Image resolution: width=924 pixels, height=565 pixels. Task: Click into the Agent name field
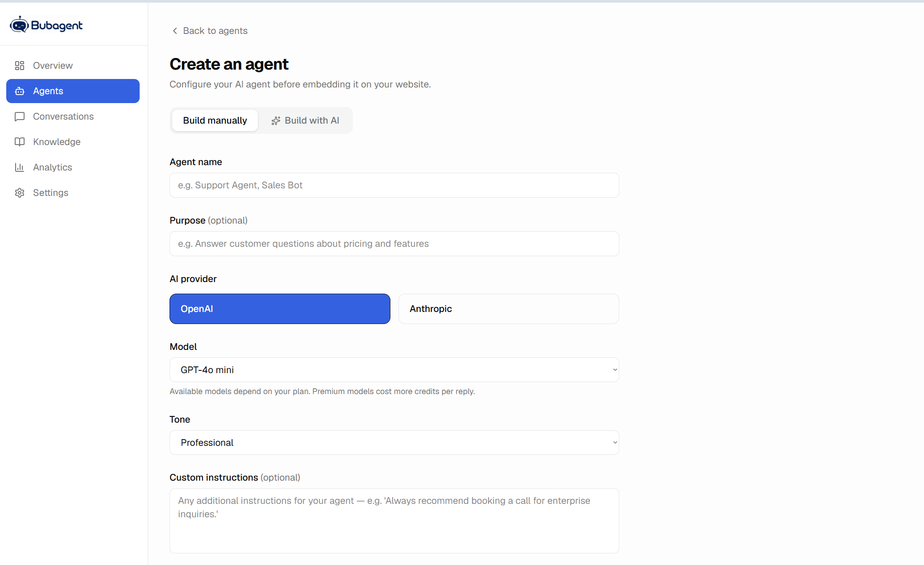click(394, 185)
